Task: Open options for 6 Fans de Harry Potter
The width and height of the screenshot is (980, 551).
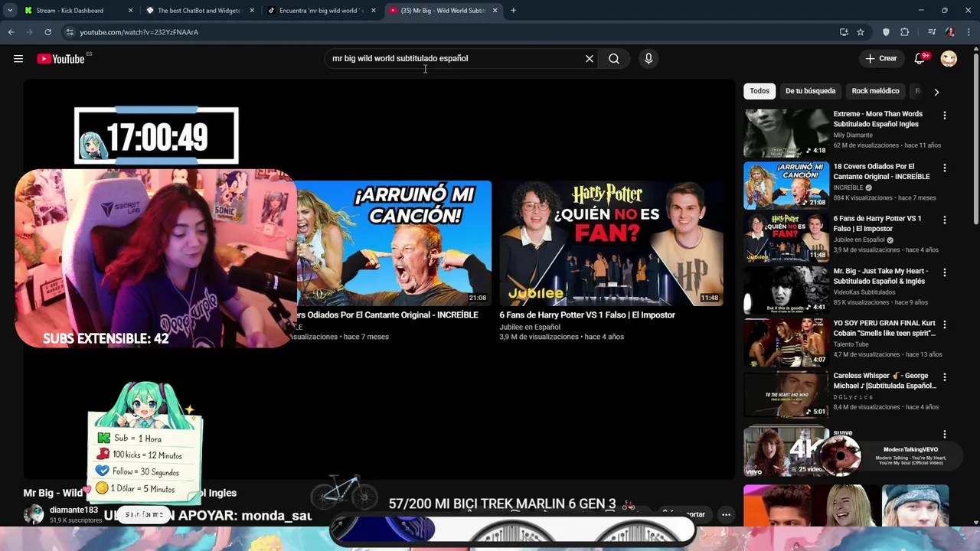Action: [944, 220]
